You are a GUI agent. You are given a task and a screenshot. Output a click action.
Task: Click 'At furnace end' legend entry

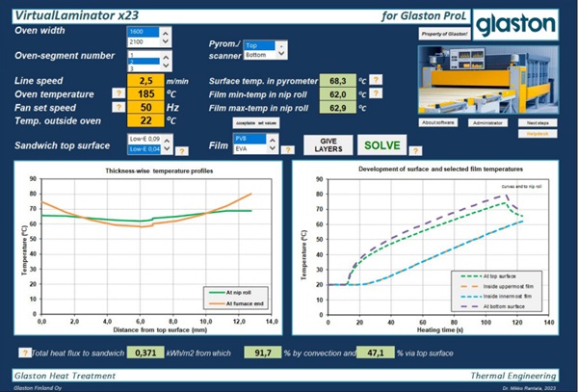pyautogui.click(x=236, y=303)
